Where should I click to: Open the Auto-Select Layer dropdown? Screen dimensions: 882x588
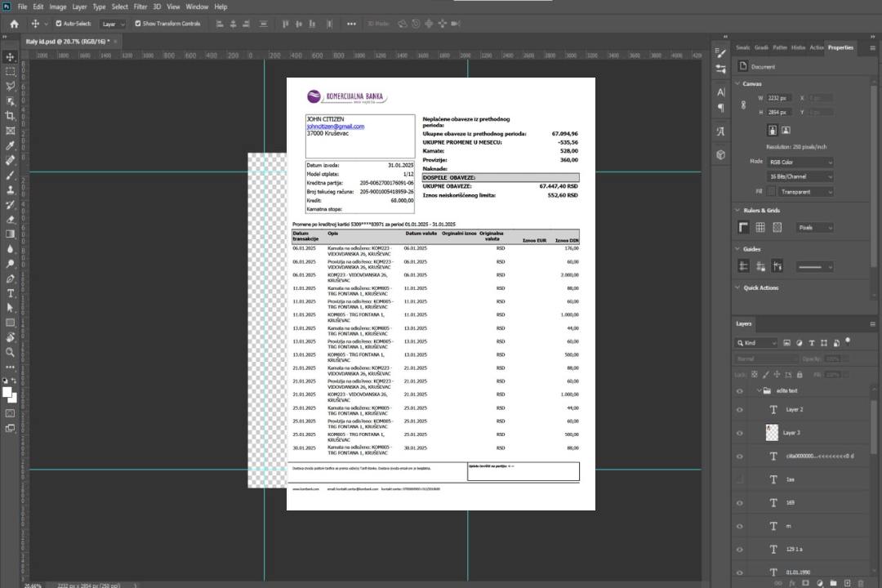point(113,24)
